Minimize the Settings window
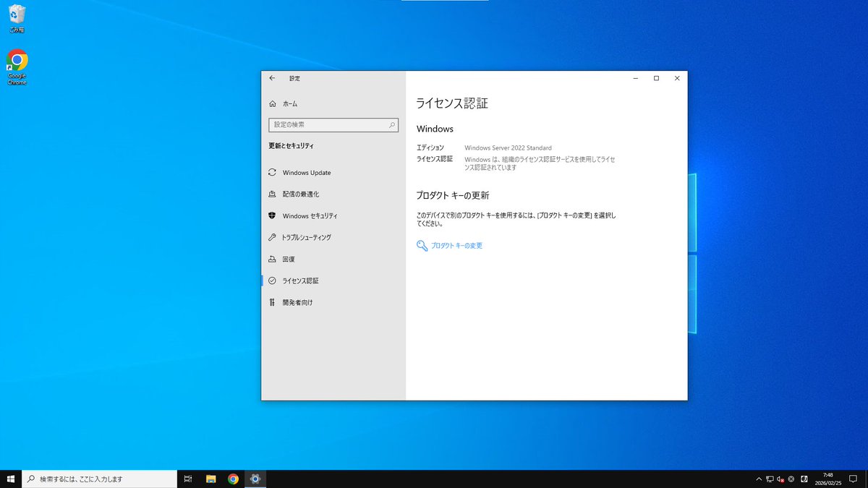Viewport: 868px width, 488px height. [x=635, y=78]
